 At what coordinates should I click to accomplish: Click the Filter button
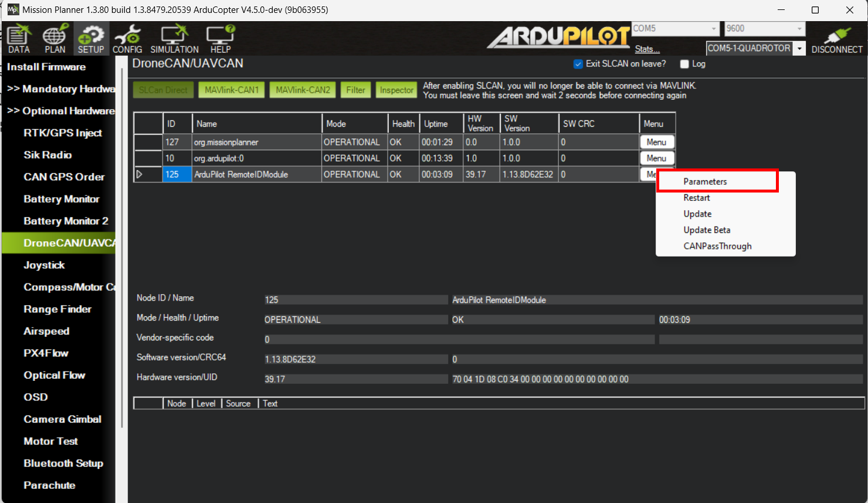(355, 90)
